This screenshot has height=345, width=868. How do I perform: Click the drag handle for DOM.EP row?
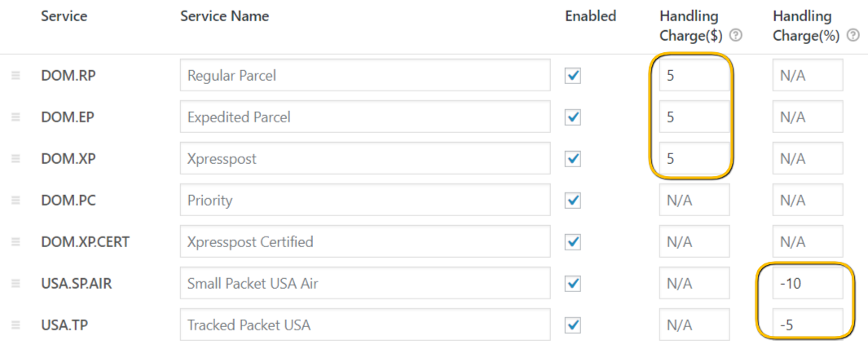click(16, 117)
